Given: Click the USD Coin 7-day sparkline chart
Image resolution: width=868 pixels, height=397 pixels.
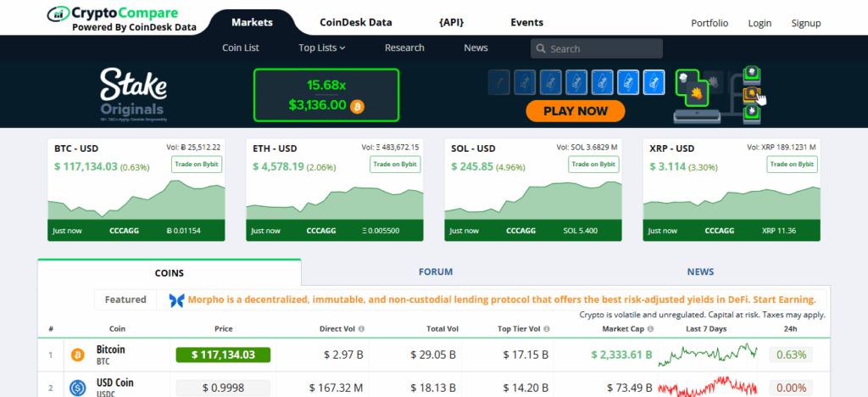Looking at the screenshot, I should (708, 387).
